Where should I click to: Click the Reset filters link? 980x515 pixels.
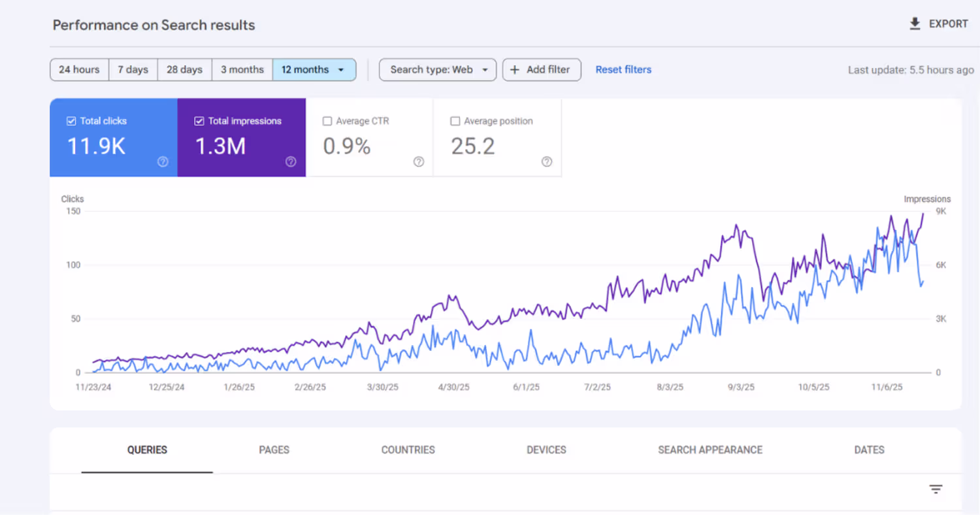(x=623, y=69)
